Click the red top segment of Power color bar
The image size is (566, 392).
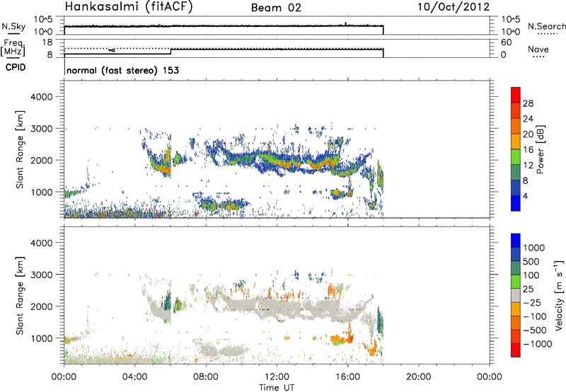coord(516,96)
